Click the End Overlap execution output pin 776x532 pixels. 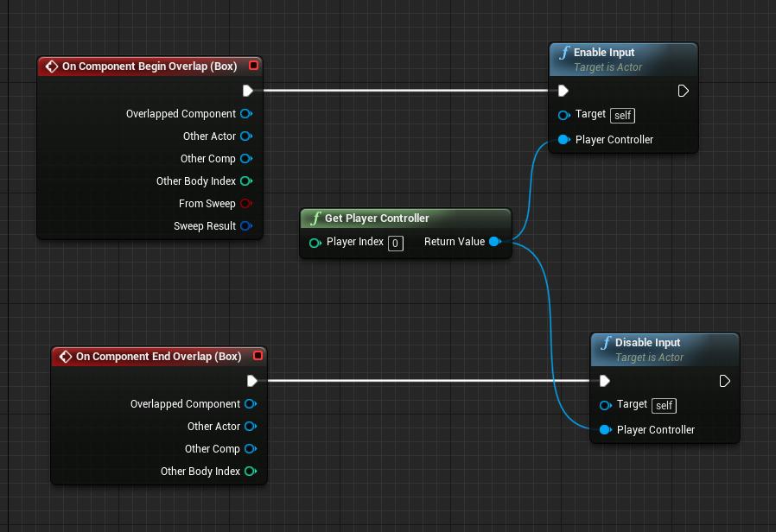pos(251,381)
